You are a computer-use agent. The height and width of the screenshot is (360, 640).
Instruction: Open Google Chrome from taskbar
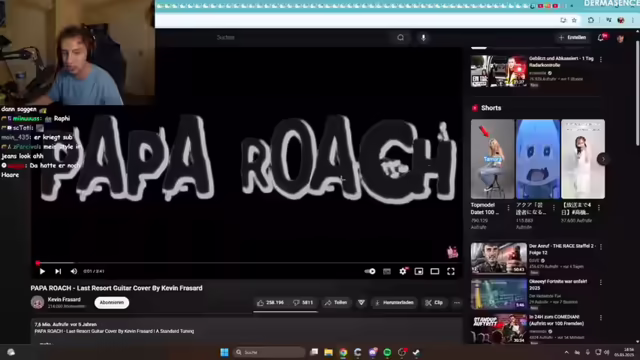pos(343,352)
